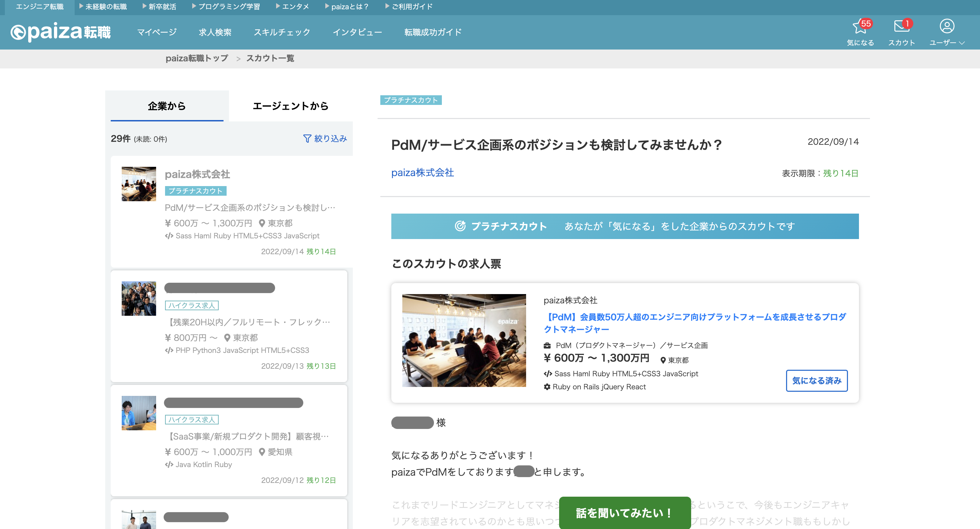Go to プログラミング学習 top link

point(226,7)
